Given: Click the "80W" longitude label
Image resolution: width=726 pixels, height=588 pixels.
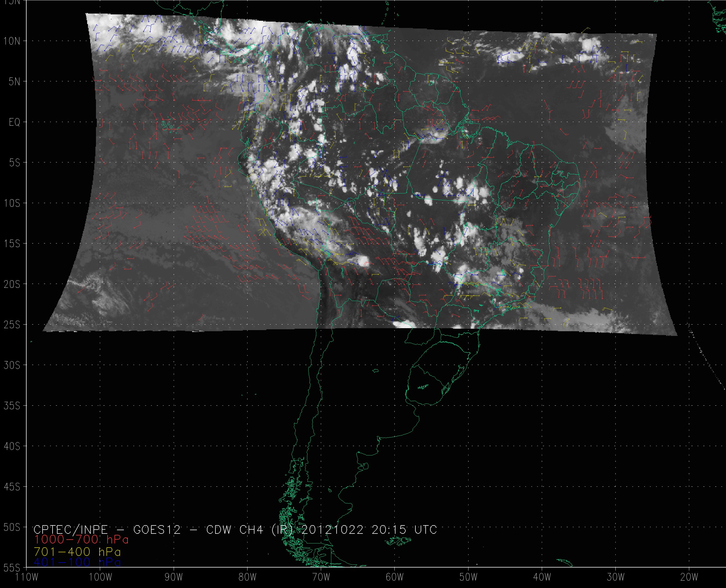Looking at the screenshot, I should (x=248, y=577).
